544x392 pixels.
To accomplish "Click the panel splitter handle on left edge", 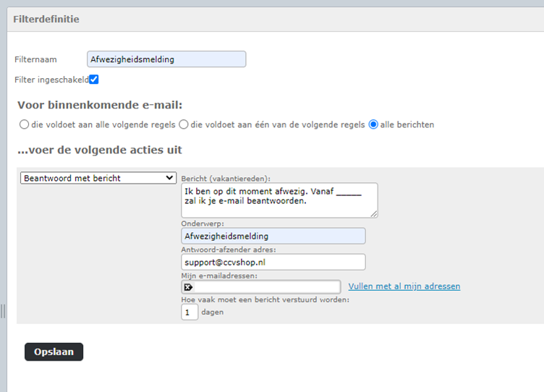I will [x=3, y=311].
